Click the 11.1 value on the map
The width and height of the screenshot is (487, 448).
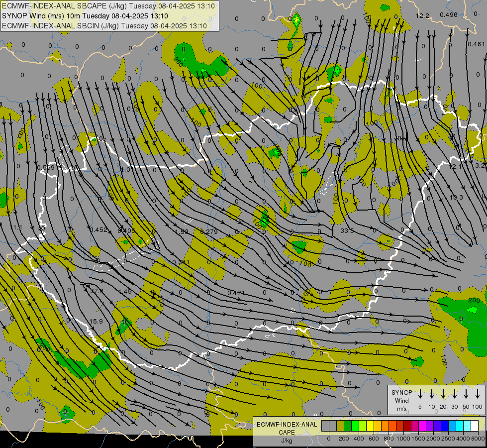(16, 227)
